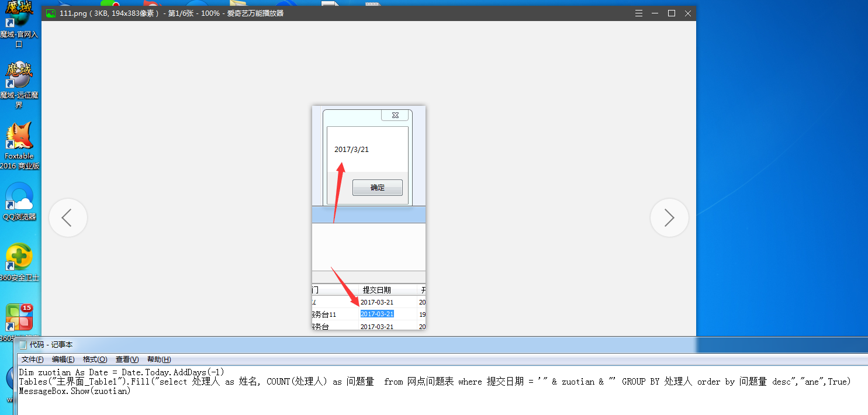Open the 360安全卫士 desktop icon
868x415 pixels.
19,263
